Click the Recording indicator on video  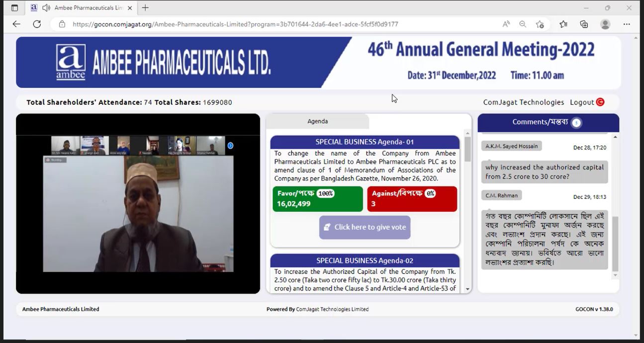[x=55, y=160]
